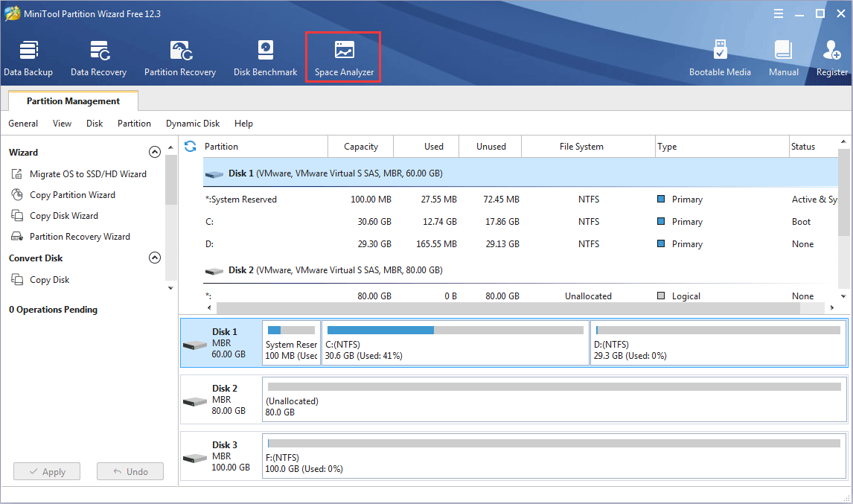This screenshot has width=853, height=504.
Task: Select the 80.00 GB Unallocated row
Action: point(520,296)
